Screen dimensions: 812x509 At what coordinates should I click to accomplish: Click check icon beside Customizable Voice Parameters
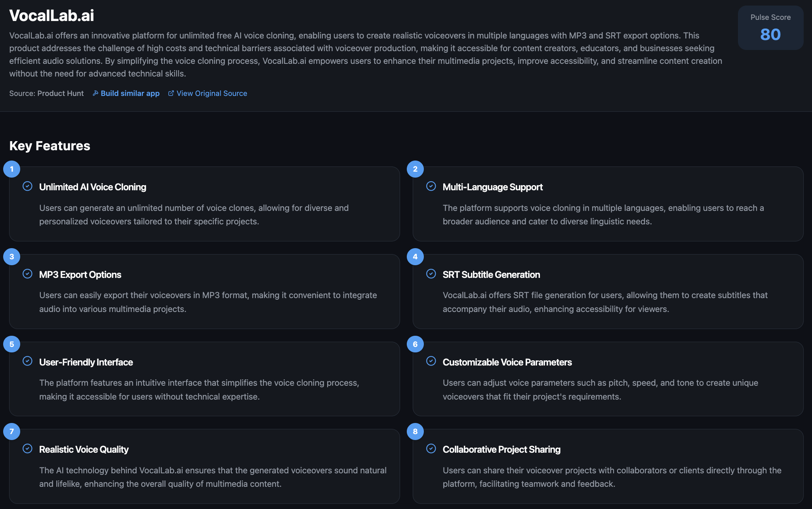[431, 361]
